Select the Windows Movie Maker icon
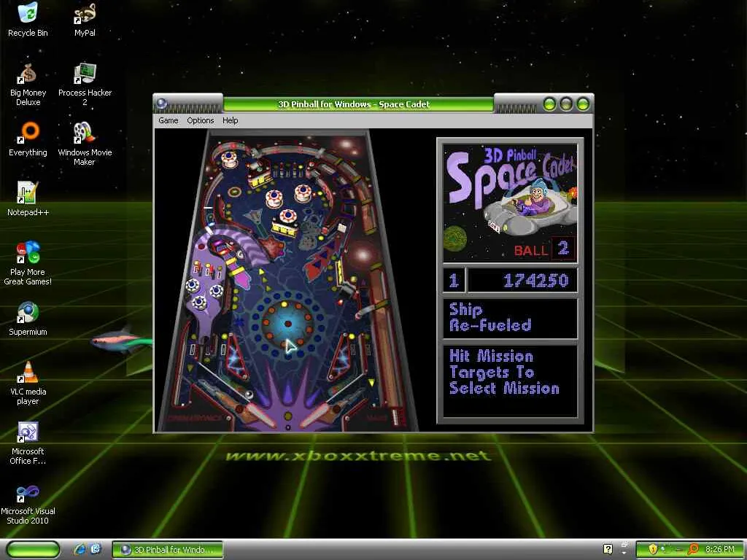The width and height of the screenshot is (747, 560). 85,144
